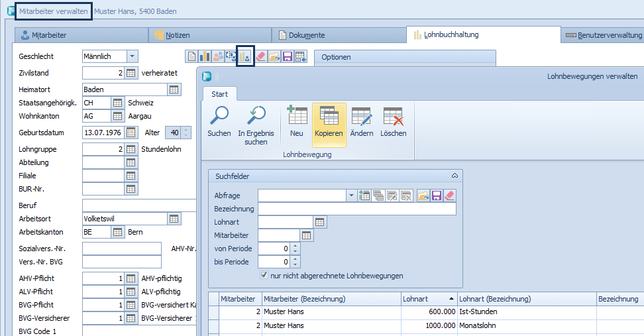Click the Bezeichnung search input field
Viewport: 644px width, 336px height.
tap(356, 209)
